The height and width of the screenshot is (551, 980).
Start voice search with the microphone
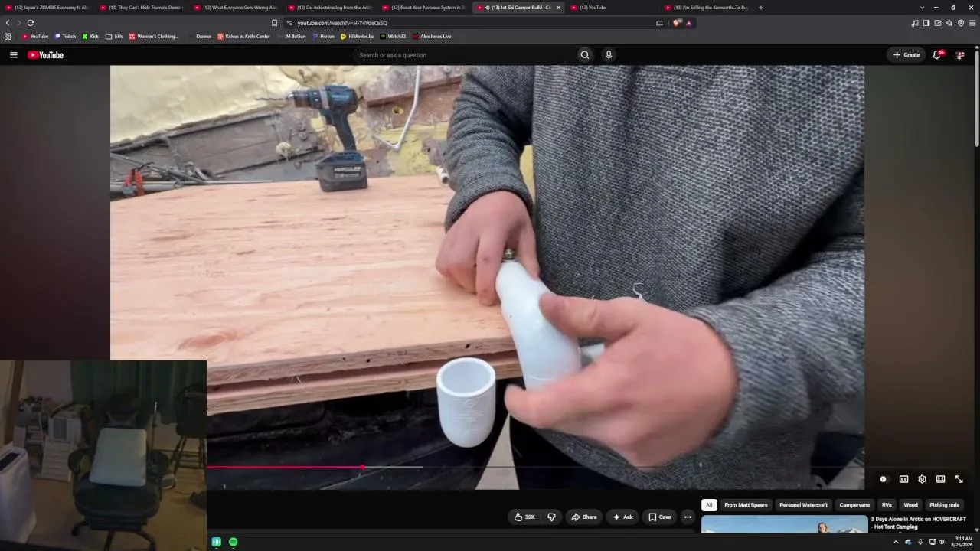click(609, 55)
